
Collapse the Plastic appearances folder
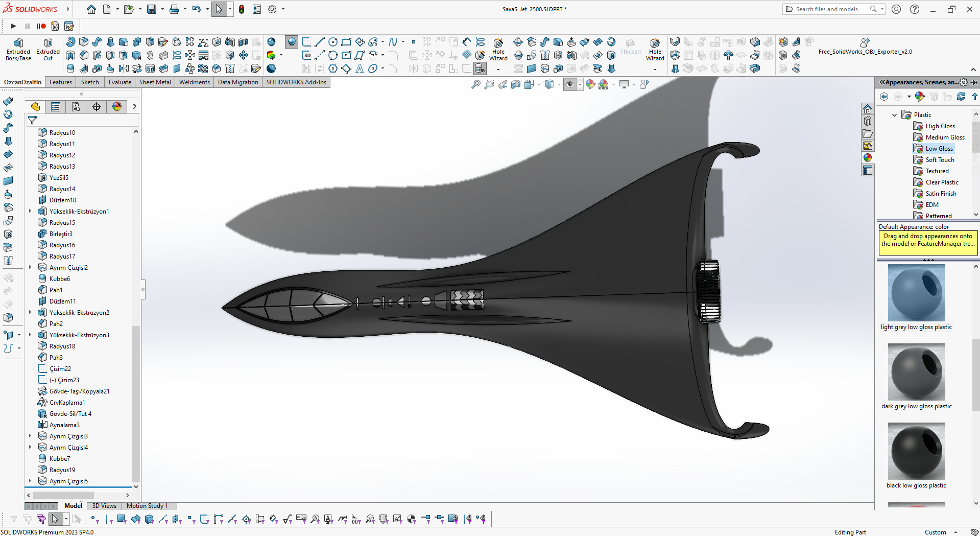point(895,115)
